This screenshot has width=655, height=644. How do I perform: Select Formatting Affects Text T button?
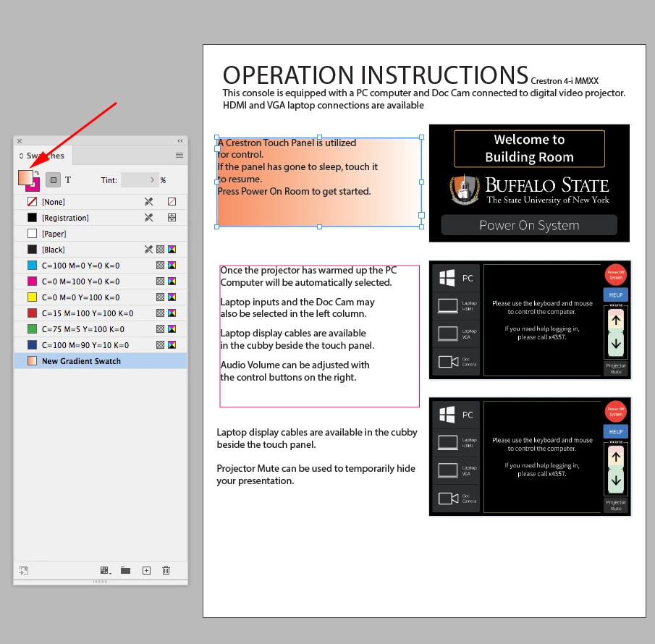[68, 180]
